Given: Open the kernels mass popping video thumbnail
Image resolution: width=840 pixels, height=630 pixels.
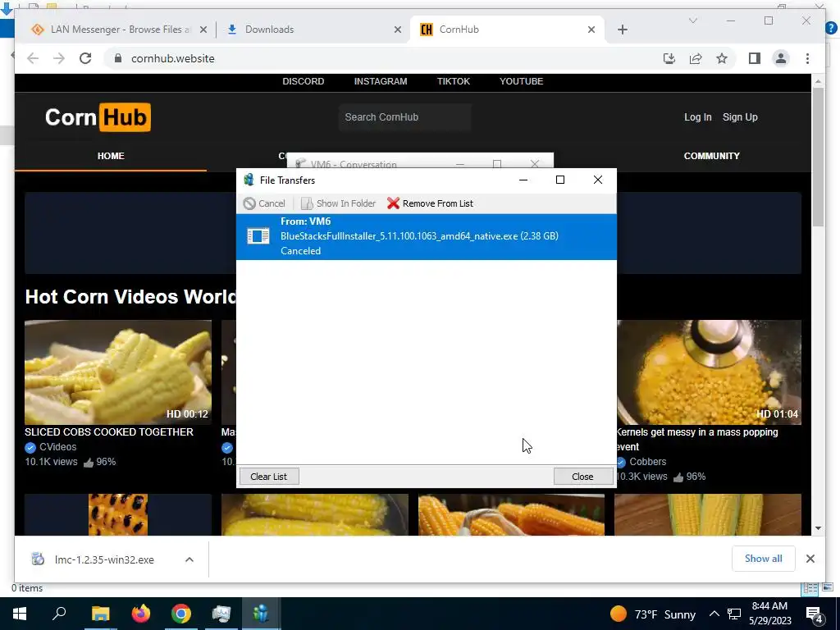Looking at the screenshot, I should click(x=709, y=372).
